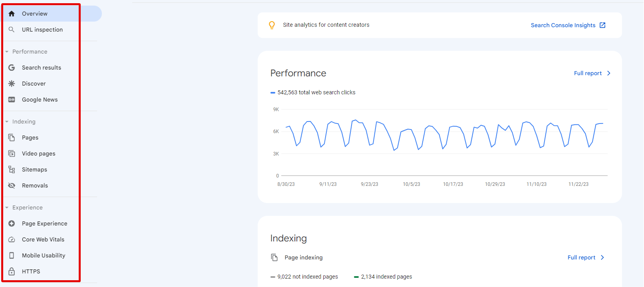The image size is (644, 287).
Task: Click the Video pages icon
Action: pos(12,153)
